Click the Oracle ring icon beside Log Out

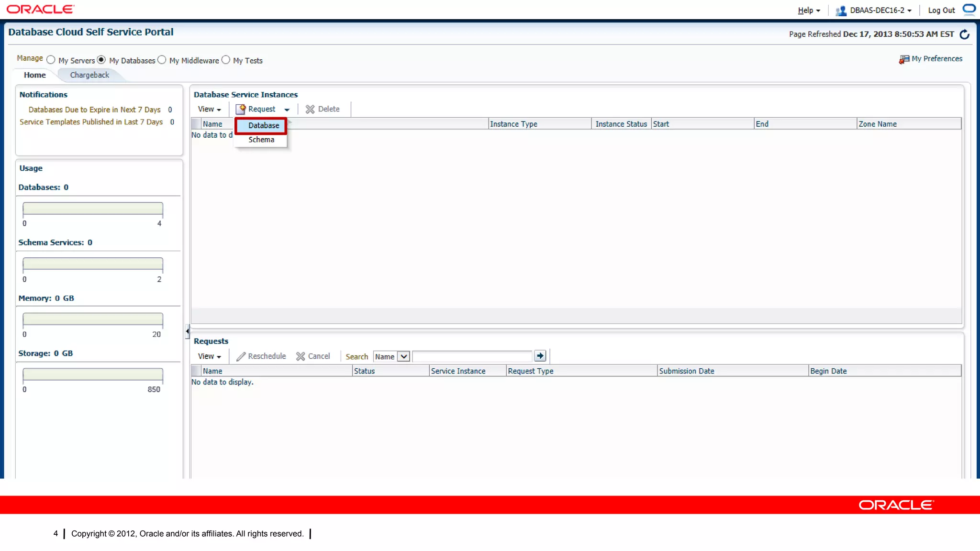point(969,9)
